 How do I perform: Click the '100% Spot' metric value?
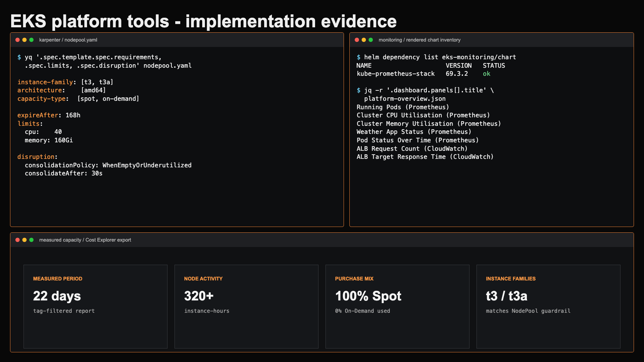368,296
